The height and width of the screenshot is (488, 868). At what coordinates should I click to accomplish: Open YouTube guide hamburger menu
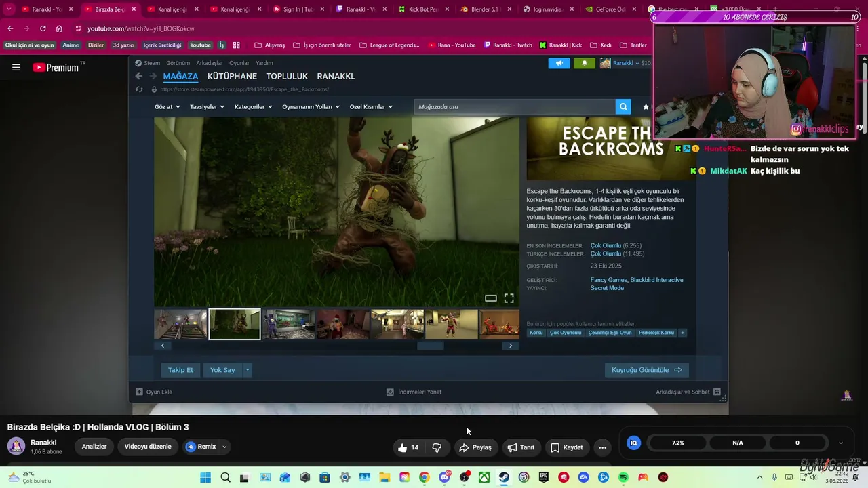[16, 67]
